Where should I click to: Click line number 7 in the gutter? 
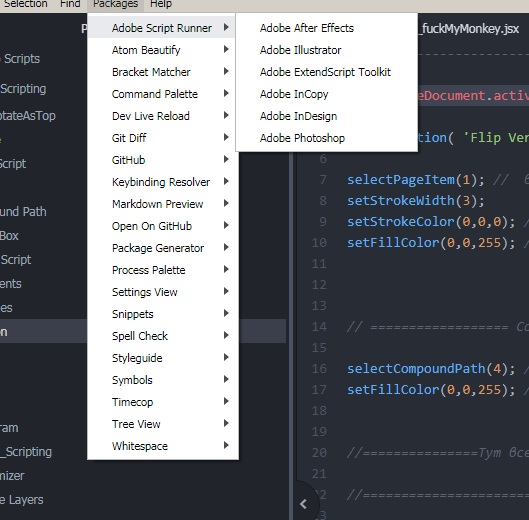(323, 180)
